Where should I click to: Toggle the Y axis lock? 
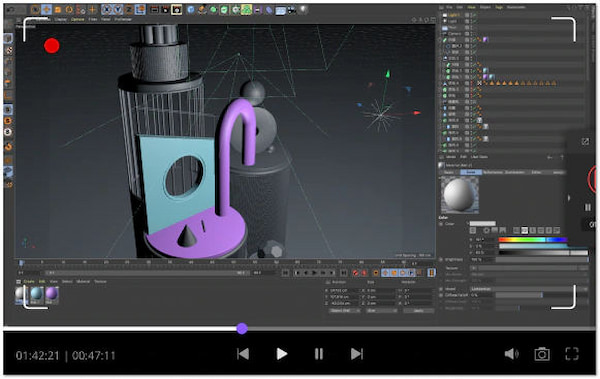tap(118, 10)
